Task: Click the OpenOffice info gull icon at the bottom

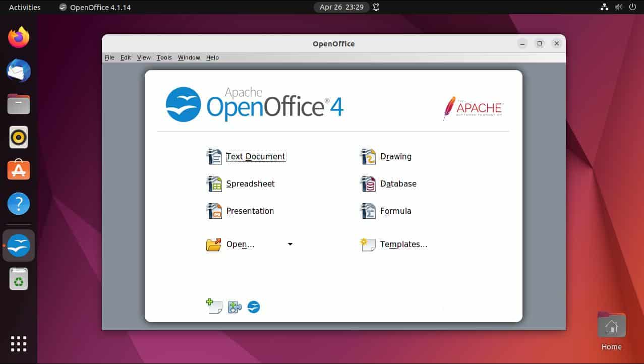Action: [254, 307]
